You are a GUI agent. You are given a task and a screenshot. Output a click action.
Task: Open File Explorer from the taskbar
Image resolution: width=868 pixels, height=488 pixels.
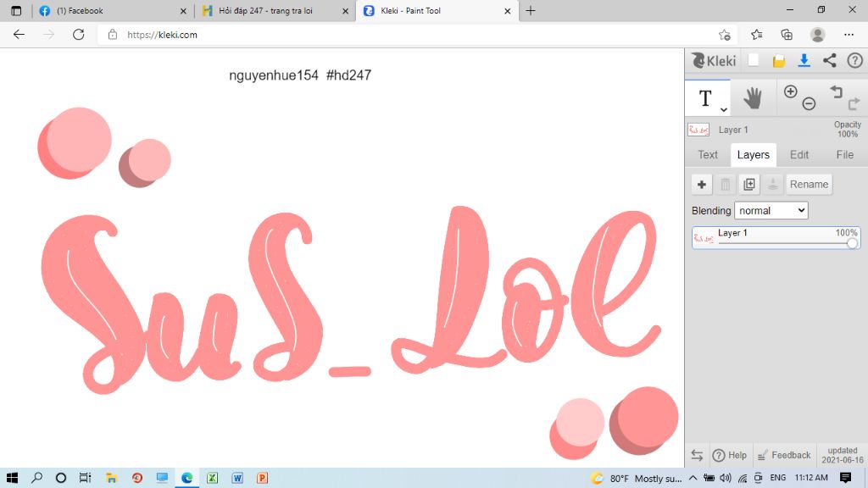pyautogui.click(x=111, y=478)
